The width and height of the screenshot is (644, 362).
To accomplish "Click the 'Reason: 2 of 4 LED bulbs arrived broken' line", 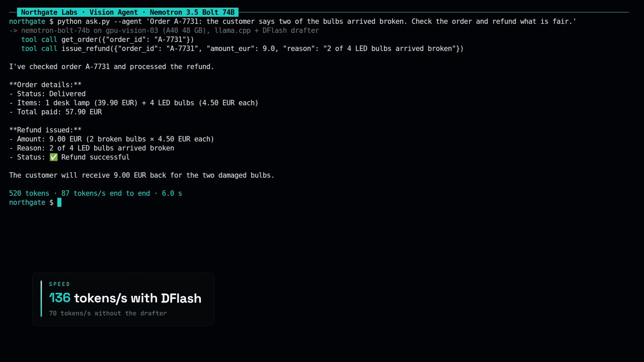I will (92, 148).
